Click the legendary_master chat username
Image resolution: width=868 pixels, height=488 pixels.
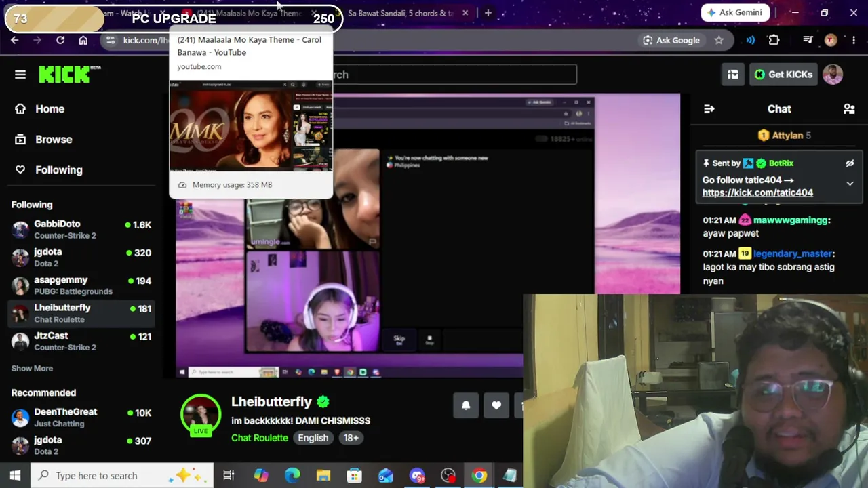point(792,253)
